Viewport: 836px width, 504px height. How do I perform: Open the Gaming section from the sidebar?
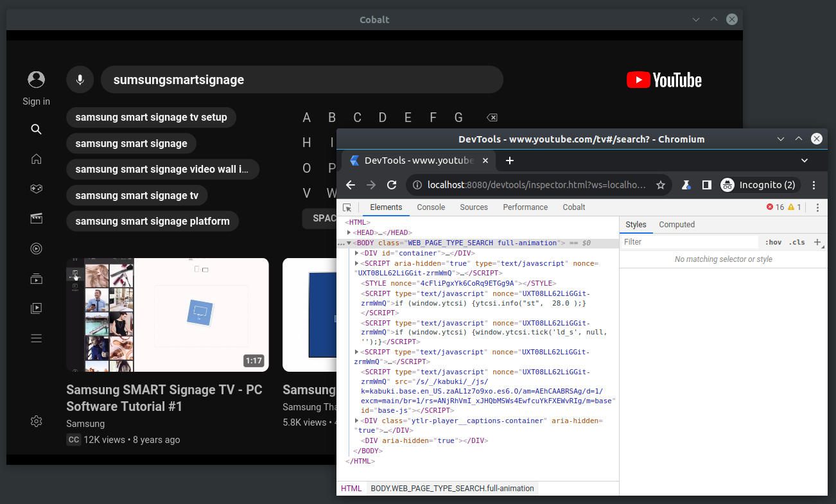[36, 189]
